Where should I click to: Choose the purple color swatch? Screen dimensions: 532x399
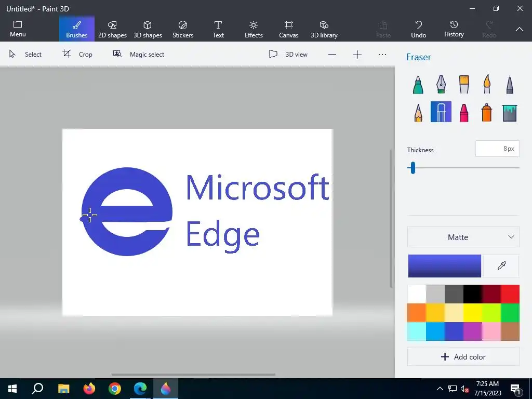[x=473, y=331]
